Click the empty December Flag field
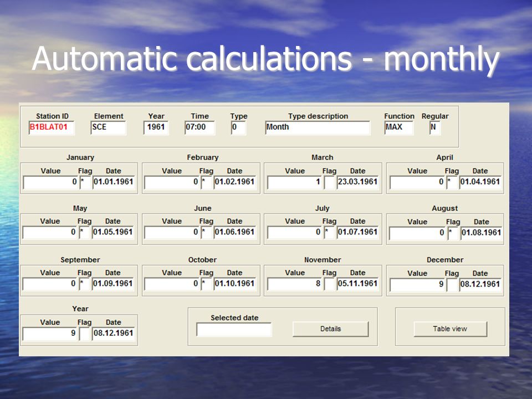Screen dimensions: 532x399 tap(452, 285)
